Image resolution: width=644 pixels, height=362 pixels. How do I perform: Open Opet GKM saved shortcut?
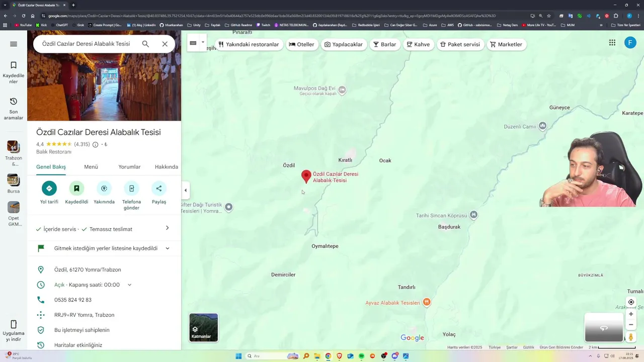click(14, 214)
